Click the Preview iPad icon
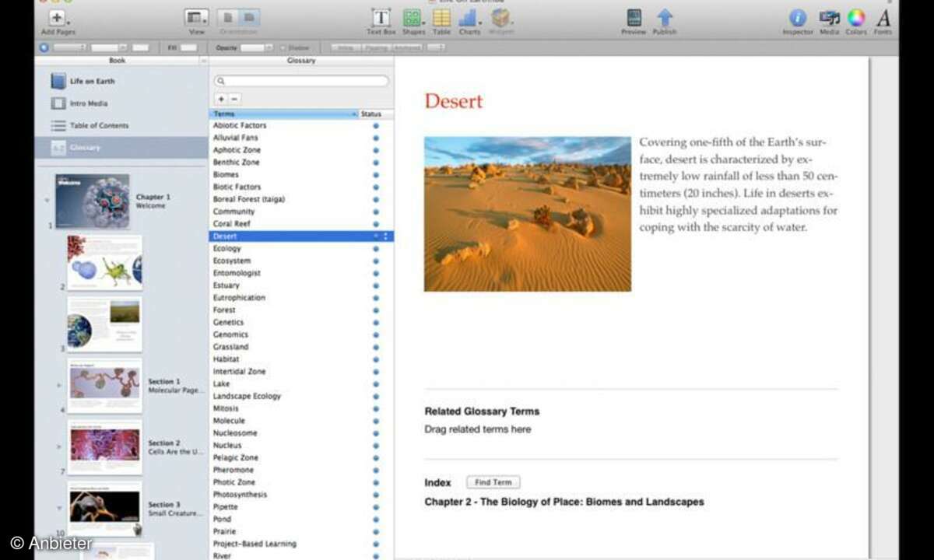Image resolution: width=934 pixels, height=560 pixels. click(634, 17)
